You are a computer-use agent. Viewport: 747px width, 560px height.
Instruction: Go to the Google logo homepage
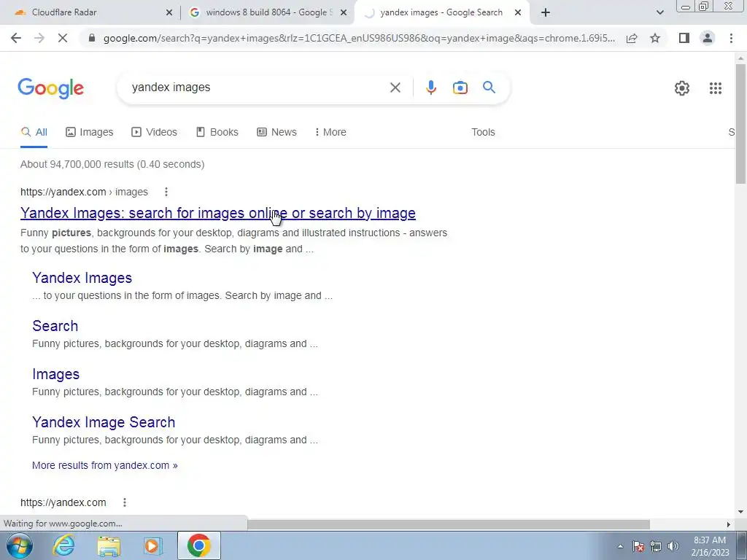coord(50,88)
